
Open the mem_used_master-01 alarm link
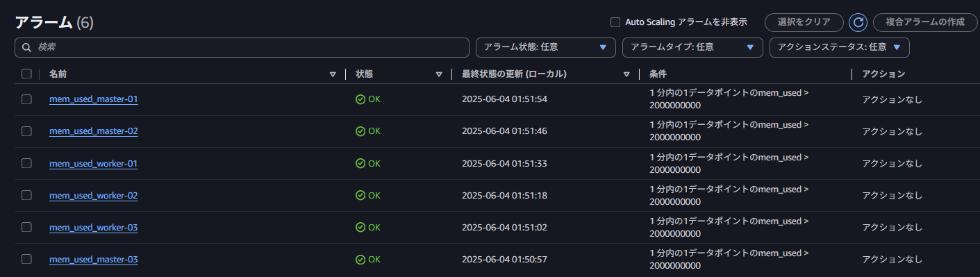(x=94, y=99)
